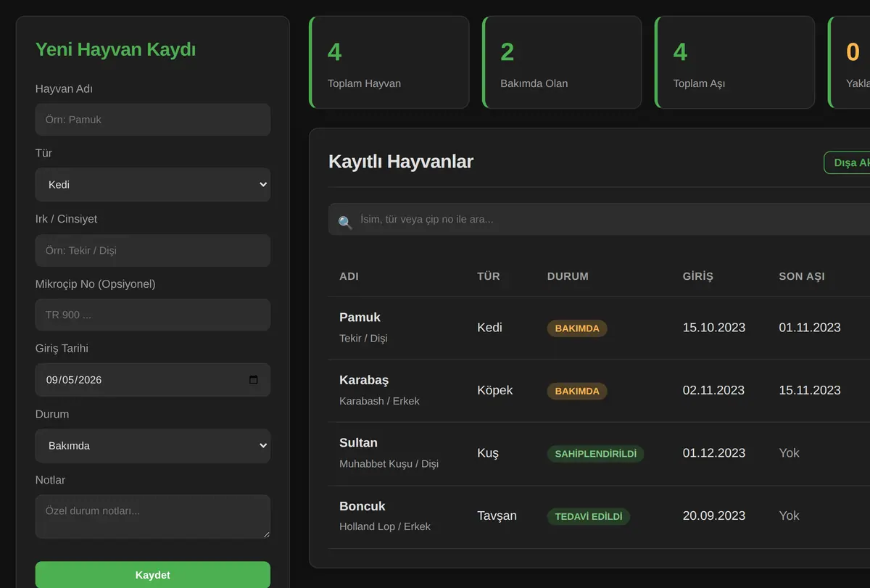Click the Kaydet button
Screen dimensions: 870x588
[x=153, y=575]
